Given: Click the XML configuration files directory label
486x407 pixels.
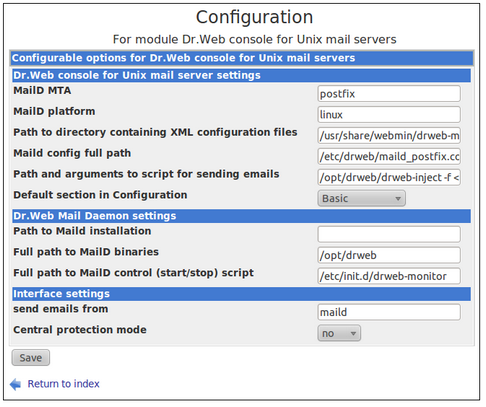Looking at the screenshot, I should tap(155, 132).
